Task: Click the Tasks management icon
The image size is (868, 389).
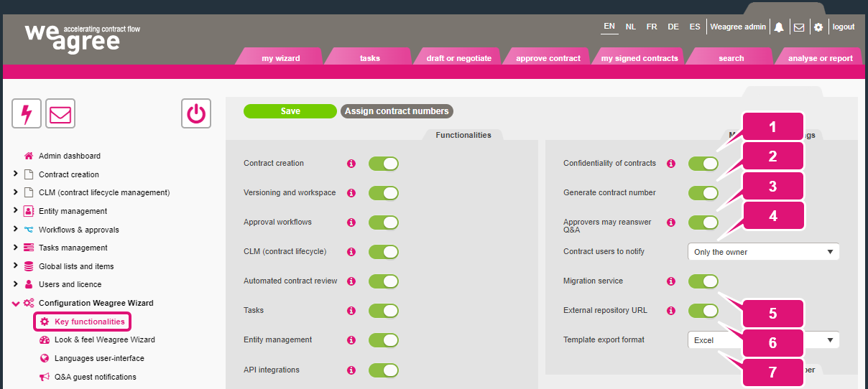Action: (29, 248)
